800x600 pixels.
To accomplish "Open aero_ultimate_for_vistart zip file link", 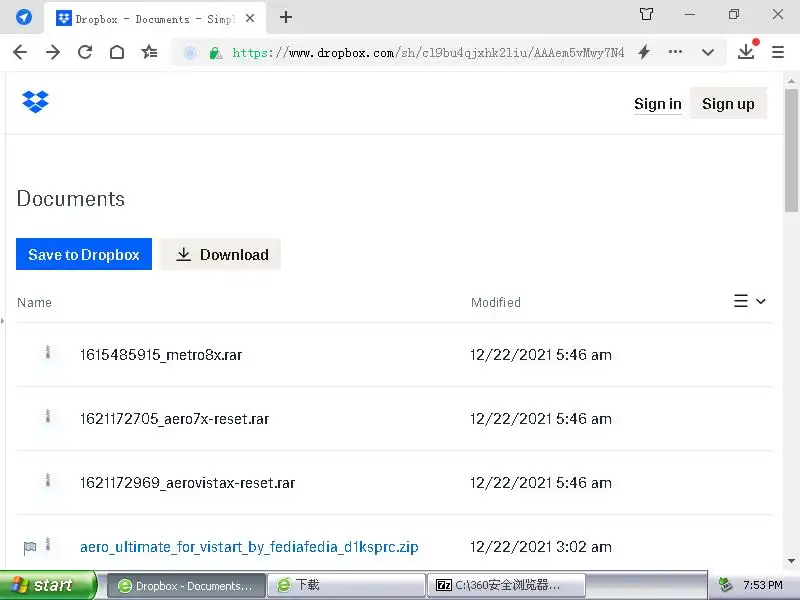I will (x=249, y=547).
